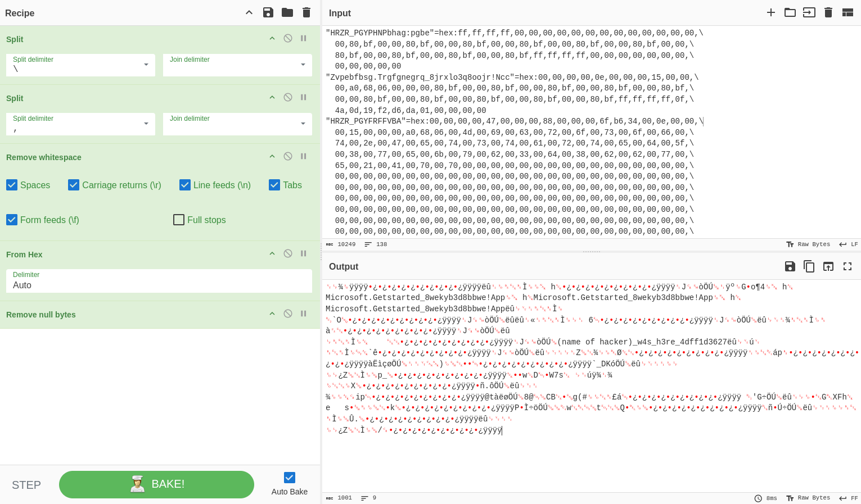Uncheck the Spaces checkbox
Image resolution: width=861 pixels, height=504 pixels.
pyautogui.click(x=12, y=185)
